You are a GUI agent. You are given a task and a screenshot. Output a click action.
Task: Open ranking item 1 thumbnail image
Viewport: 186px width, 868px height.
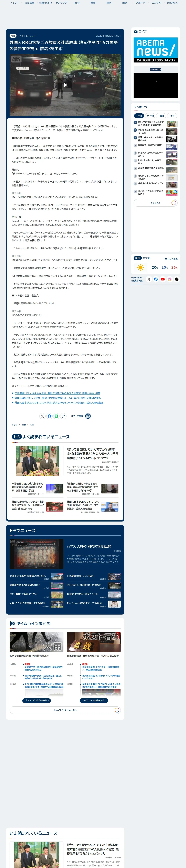(172, 124)
